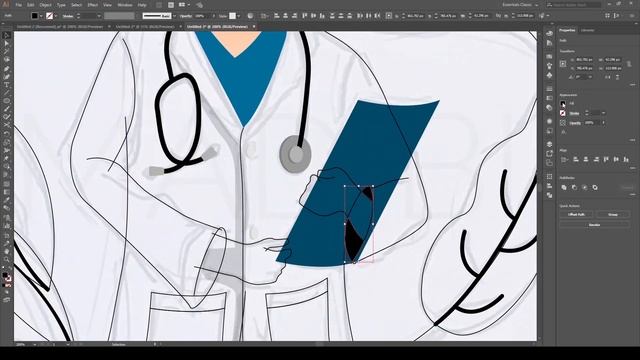Click the Recolor quick action button
The height and width of the screenshot is (360, 640).
(594, 225)
